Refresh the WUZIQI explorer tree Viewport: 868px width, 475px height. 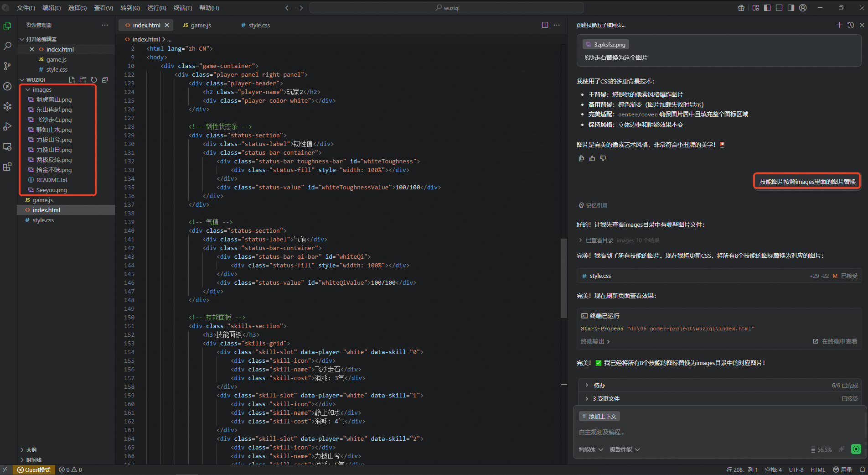[x=94, y=80]
